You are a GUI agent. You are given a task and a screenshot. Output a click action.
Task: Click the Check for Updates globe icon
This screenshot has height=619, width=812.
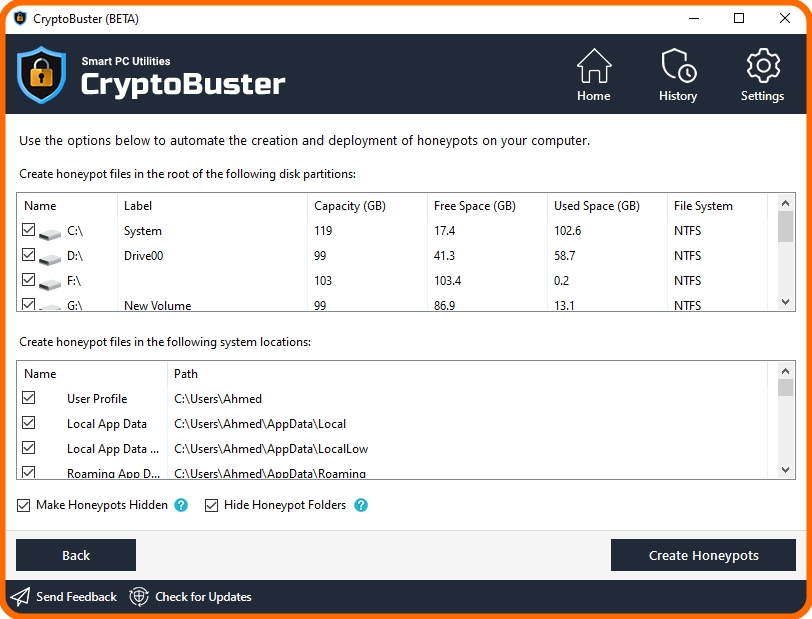[138, 597]
